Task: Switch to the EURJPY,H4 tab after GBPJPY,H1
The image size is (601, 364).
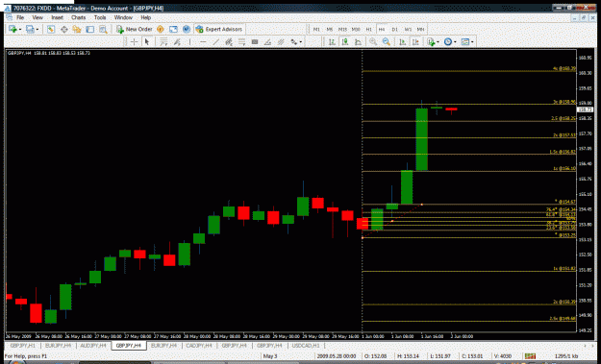Action: (x=58, y=346)
